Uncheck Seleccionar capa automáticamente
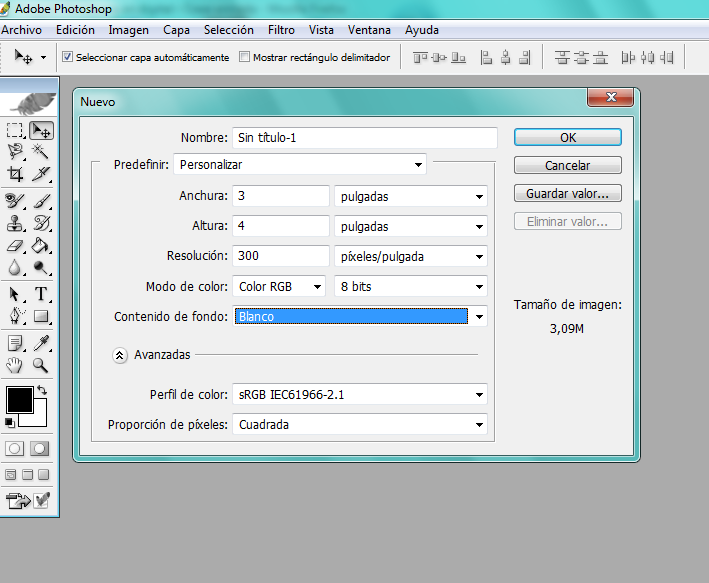 (67, 57)
